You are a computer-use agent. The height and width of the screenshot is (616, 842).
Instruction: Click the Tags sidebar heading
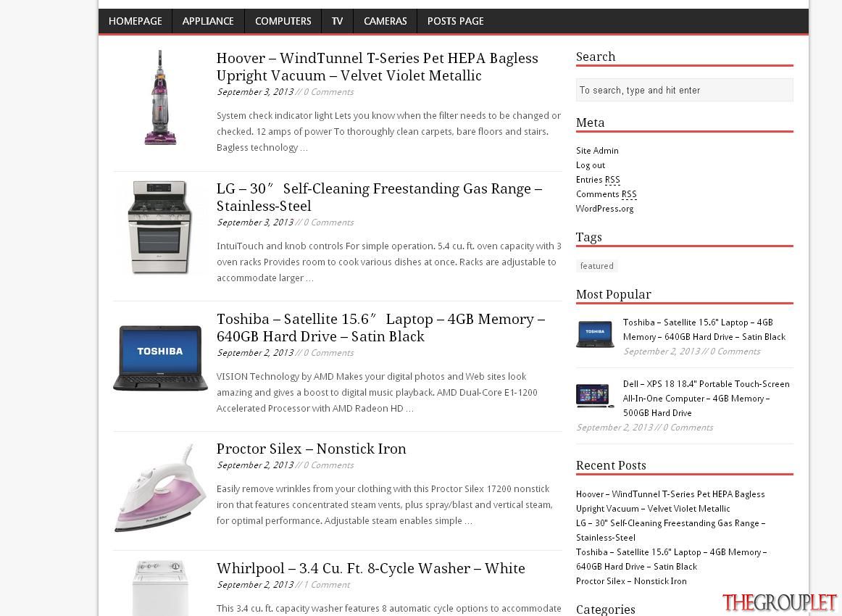click(588, 238)
